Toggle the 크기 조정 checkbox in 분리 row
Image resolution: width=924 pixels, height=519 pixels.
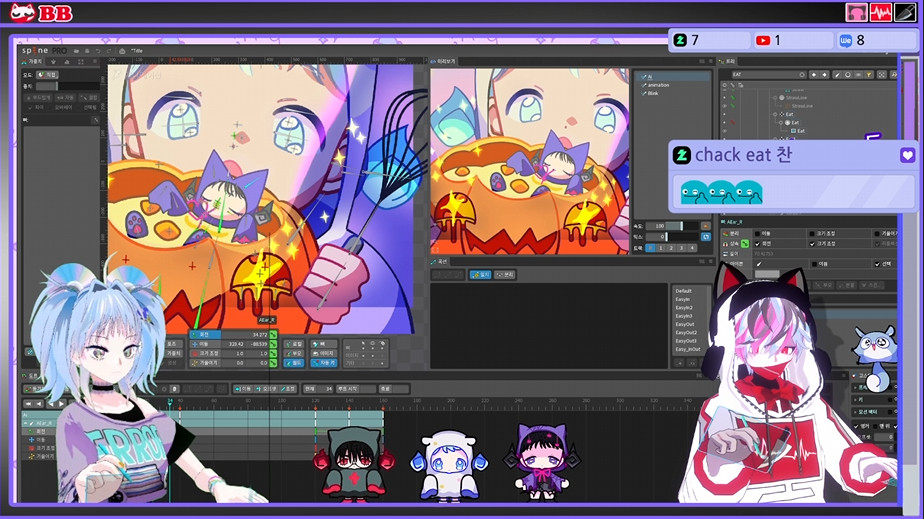(x=812, y=234)
